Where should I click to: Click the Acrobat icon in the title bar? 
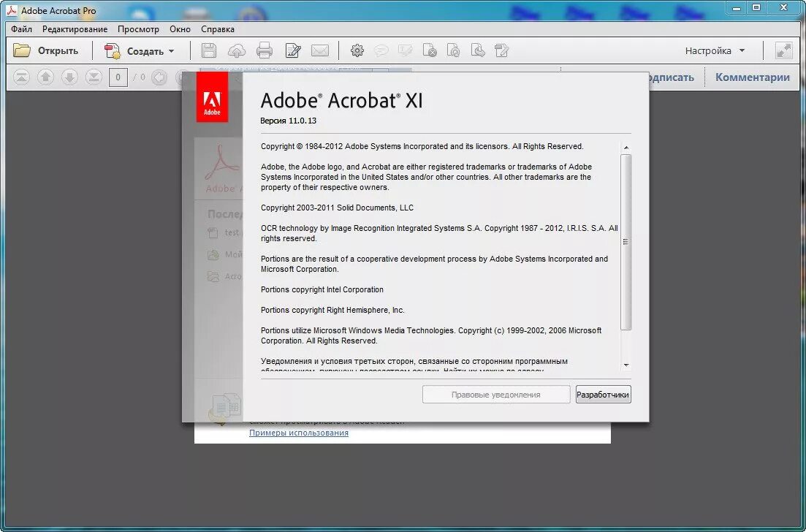(11, 10)
